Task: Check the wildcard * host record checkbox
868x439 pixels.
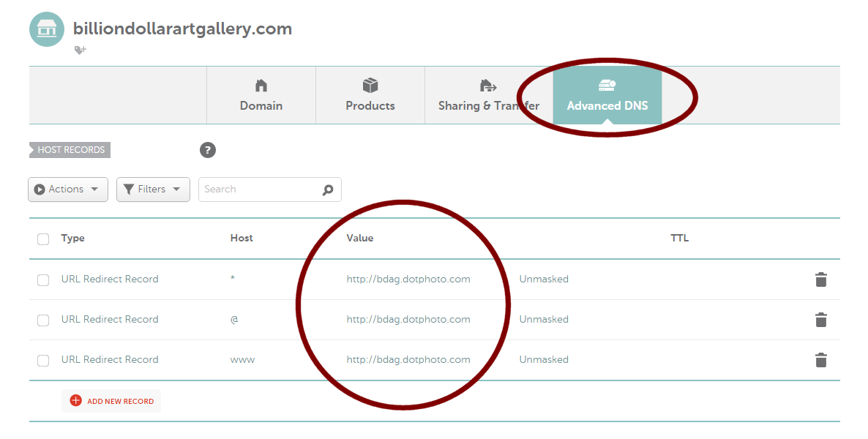Action: 43,280
